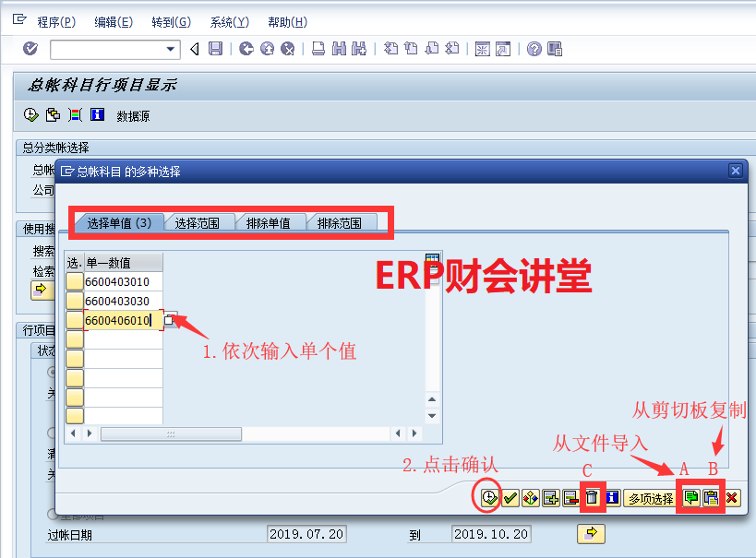Click the Delete Line icon in dialog
The height and width of the screenshot is (558, 756).
[x=570, y=497]
